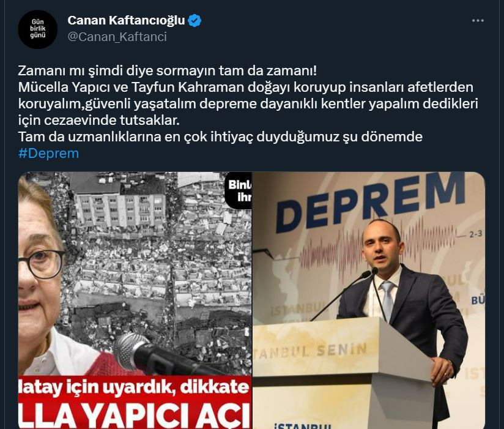The width and height of the screenshot is (504, 429).
Task: Click the @Canan_Kaftanci handle
Action: tap(117, 37)
